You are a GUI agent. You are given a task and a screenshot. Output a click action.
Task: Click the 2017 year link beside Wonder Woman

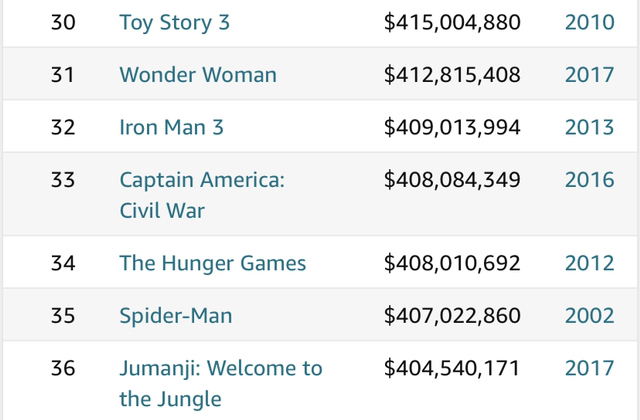coord(589,75)
